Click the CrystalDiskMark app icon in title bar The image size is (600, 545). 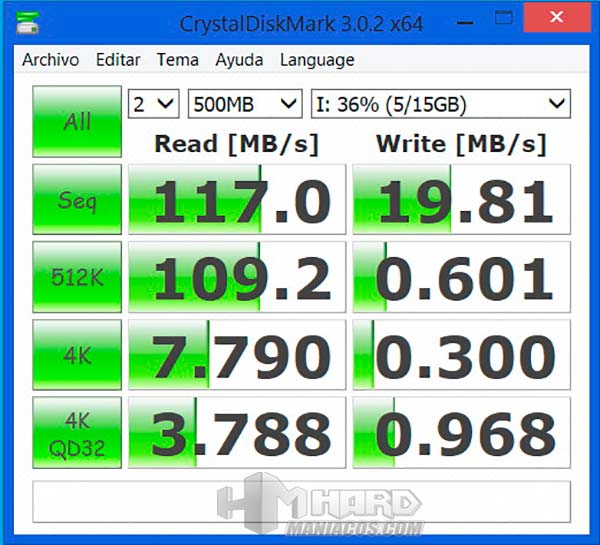click(x=28, y=23)
